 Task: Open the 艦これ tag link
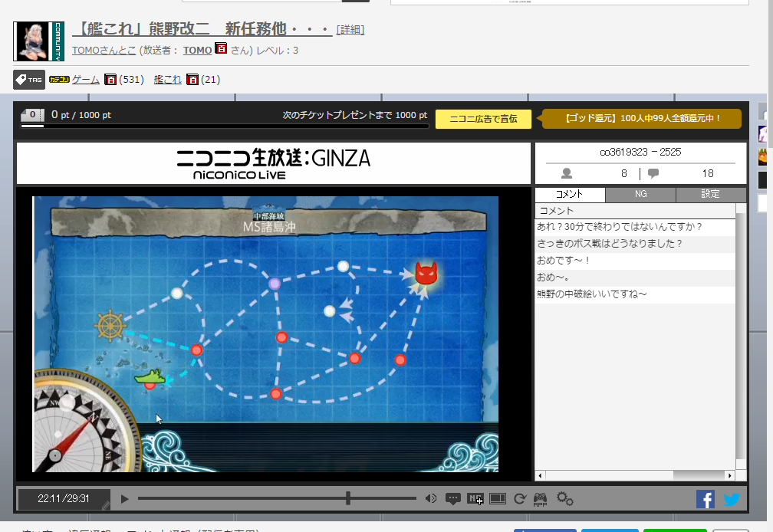(x=168, y=79)
